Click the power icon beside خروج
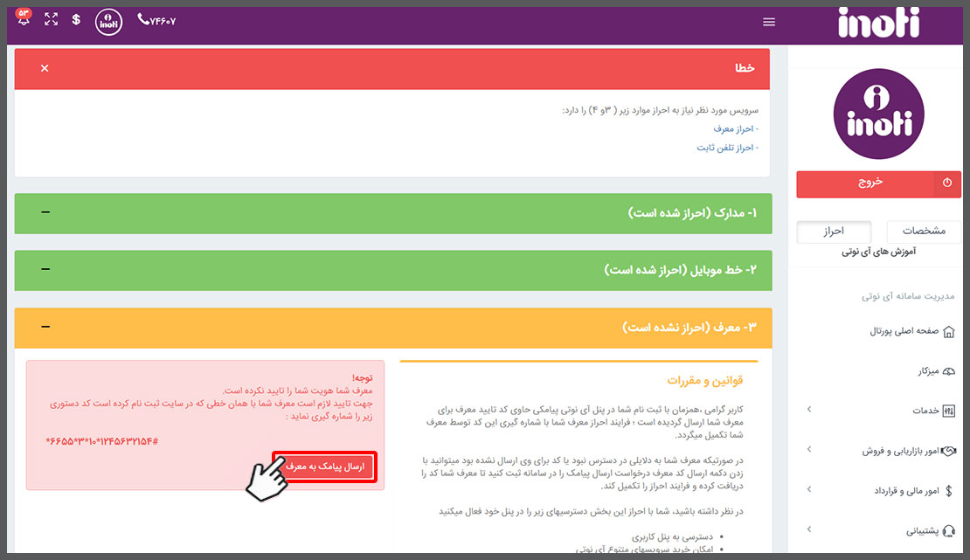Viewport: 970px width, 560px height. coord(947,184)
